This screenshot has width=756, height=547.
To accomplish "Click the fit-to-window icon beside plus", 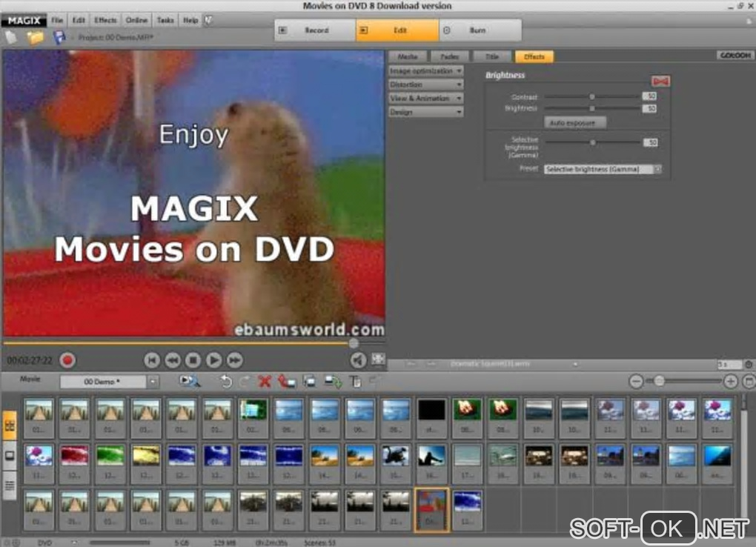I will 749,382.
